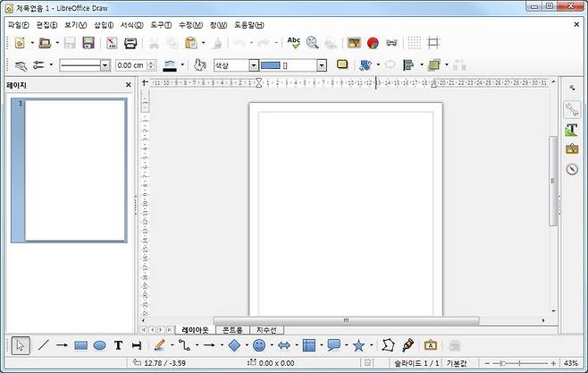This screenshot has width=588, height=373.
Task: Select the Rectangle tool in drawing toolbar
Action: 80,344
